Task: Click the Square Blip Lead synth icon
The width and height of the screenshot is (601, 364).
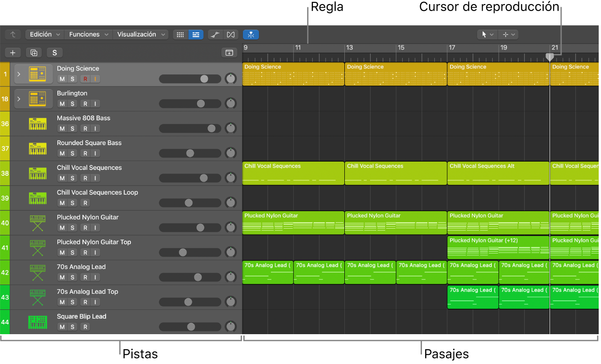Action: 38,322
